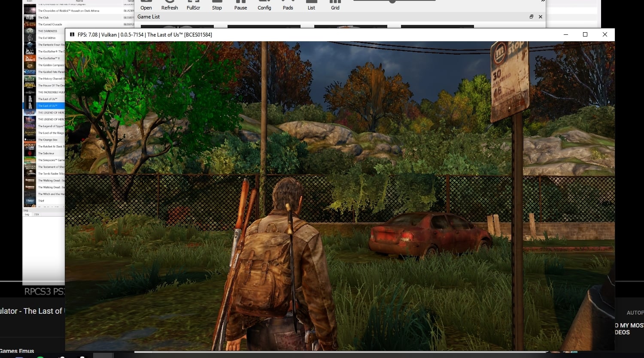Select The Legend of Spyro row
This screenshot has width=644, height=358.
(44, 126)
